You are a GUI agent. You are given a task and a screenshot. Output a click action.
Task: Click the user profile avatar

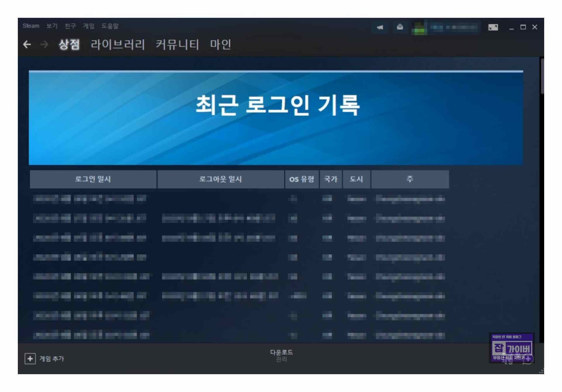click(419, 28)
